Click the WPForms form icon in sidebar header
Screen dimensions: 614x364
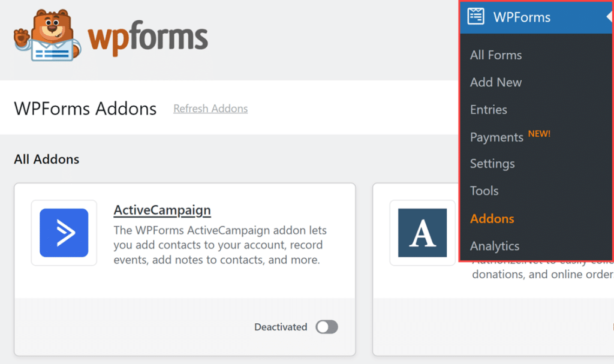pos(475,17)
